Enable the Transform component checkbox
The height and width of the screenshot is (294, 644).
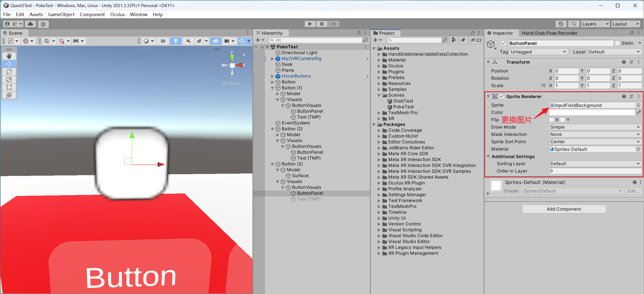click(495, 62)
